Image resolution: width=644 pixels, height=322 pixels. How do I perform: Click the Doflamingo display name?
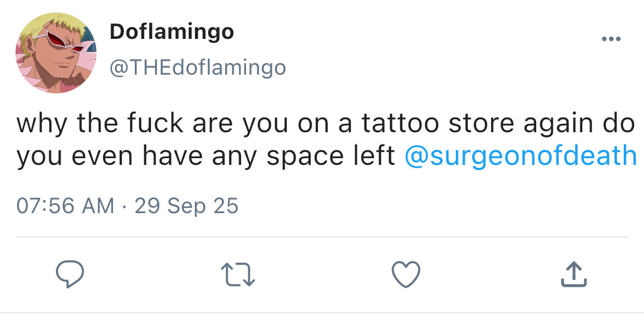coord(172,33)
